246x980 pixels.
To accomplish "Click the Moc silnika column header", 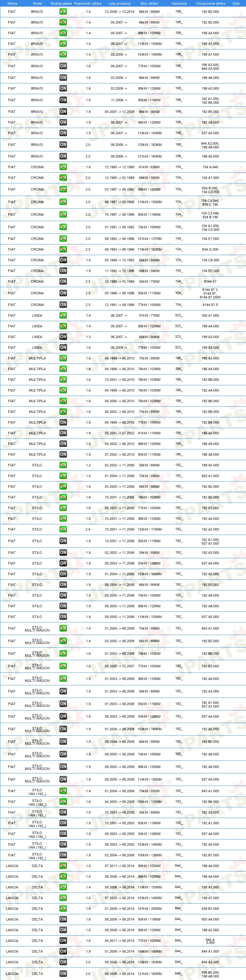I will 149,3.
